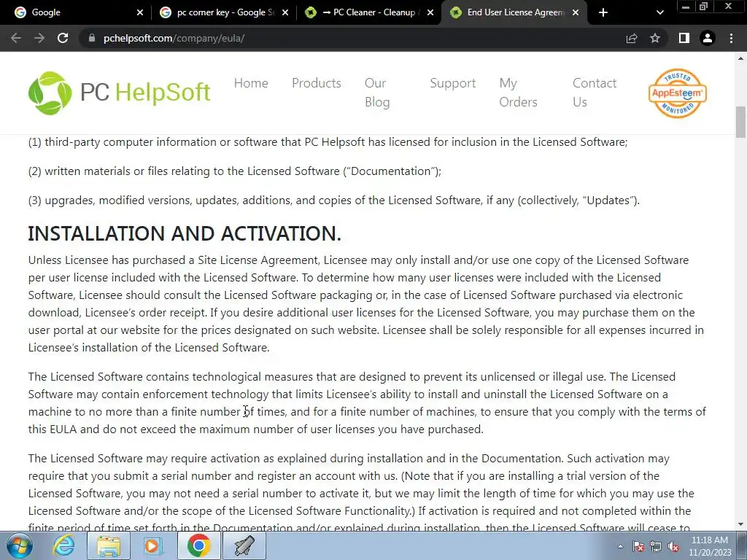Reload the page with refresh icon

[x=63, y=38]
